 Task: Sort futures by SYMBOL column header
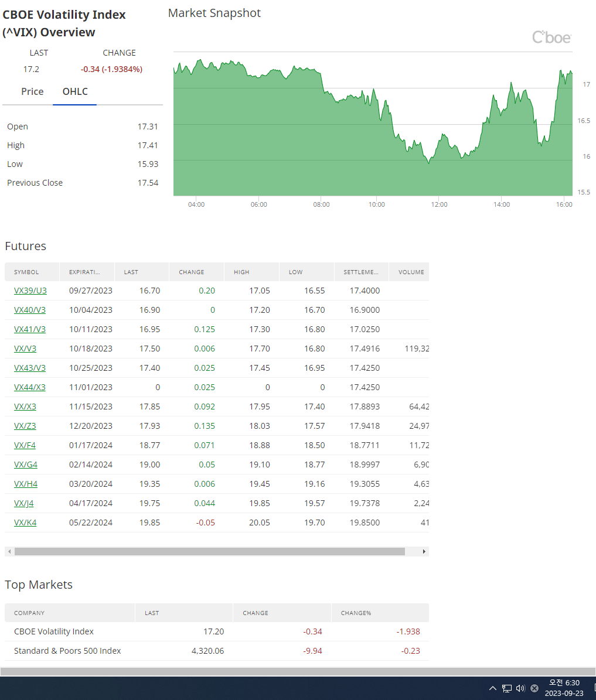[x=32, y=272]
